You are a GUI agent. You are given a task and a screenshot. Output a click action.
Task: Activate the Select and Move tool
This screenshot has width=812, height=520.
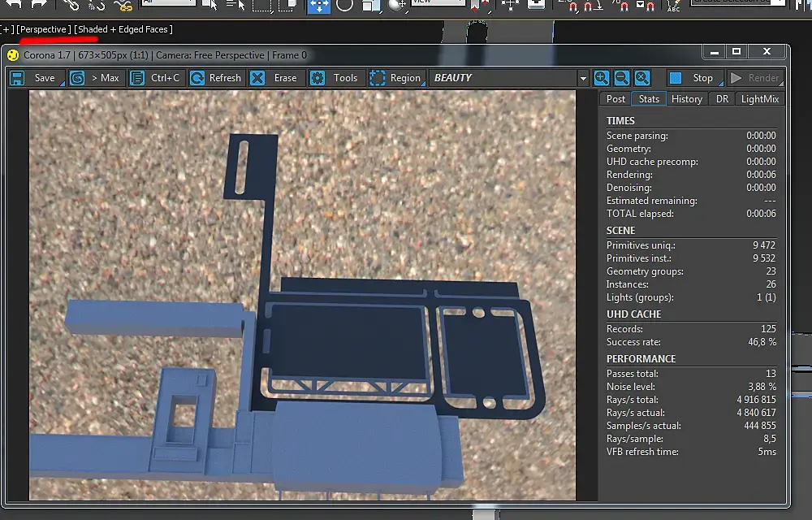point(319,6)
